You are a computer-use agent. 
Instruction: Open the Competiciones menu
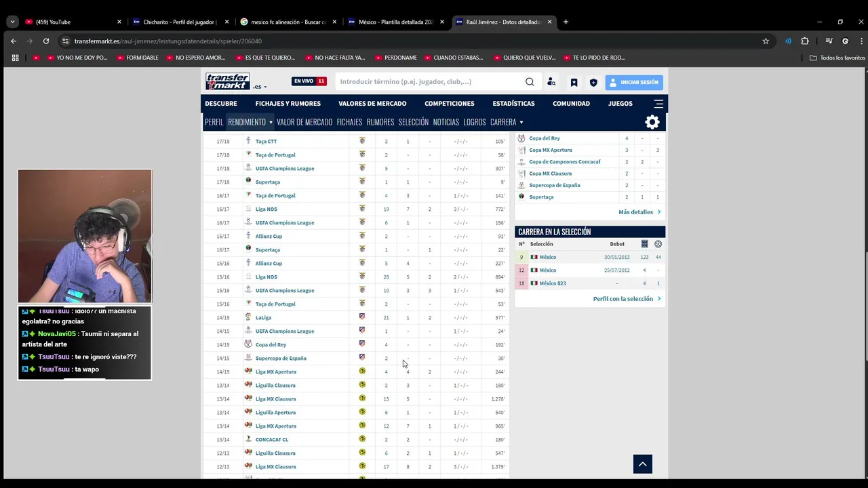pos(450,104)
